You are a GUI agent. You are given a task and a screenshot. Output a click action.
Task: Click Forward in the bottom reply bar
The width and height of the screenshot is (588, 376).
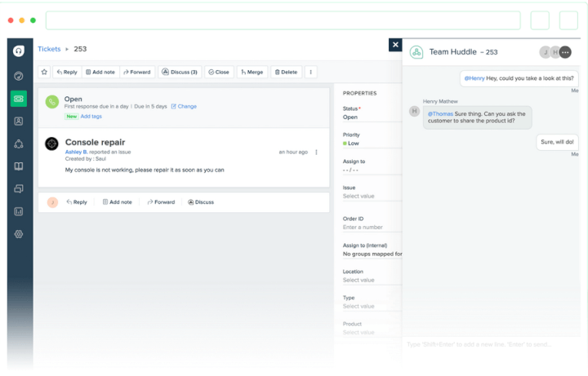[x=161, y=202]
